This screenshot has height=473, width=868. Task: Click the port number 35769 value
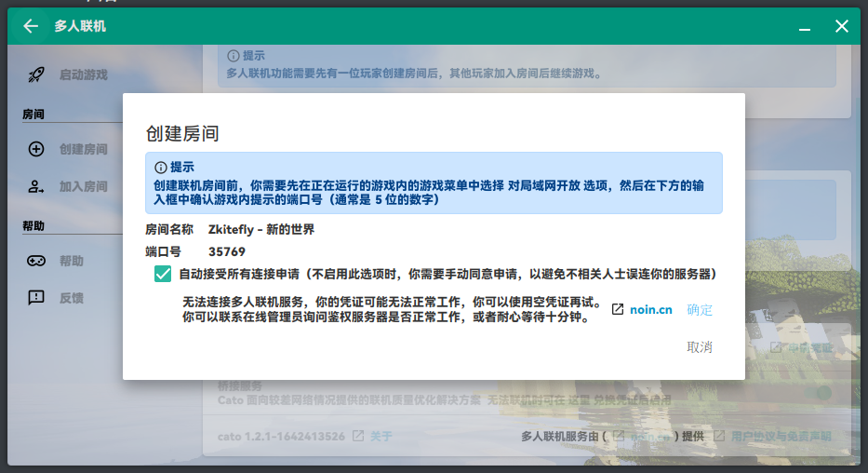tap(227, 251)
